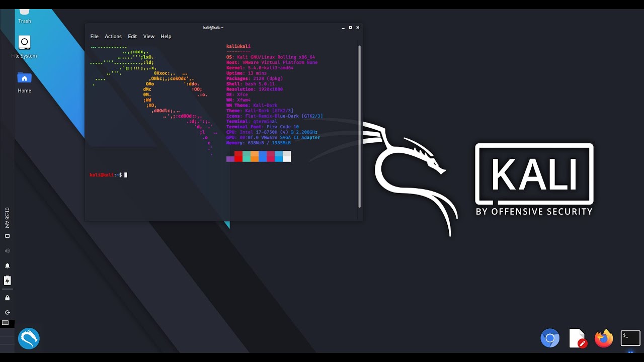This screenshot has width=644, height=362.
Task: Click the lock screen padlock icon
Action: pyautogui.click(x=8, y=298)
